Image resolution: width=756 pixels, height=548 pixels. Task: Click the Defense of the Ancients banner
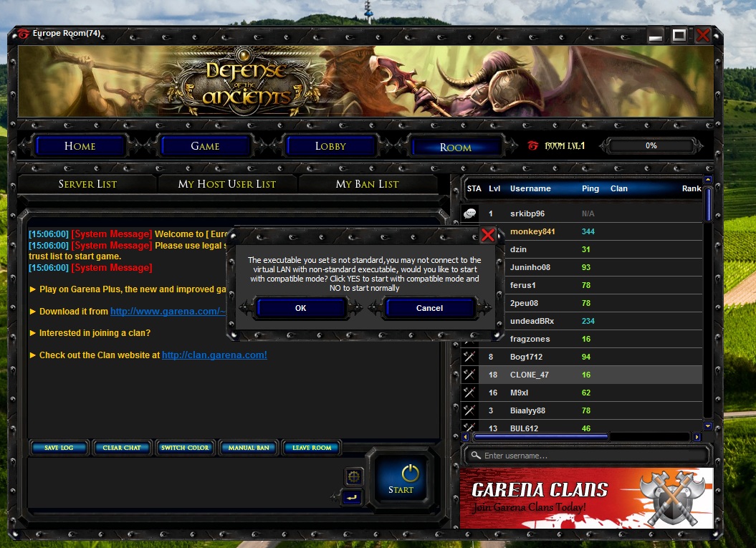point(365,81)
